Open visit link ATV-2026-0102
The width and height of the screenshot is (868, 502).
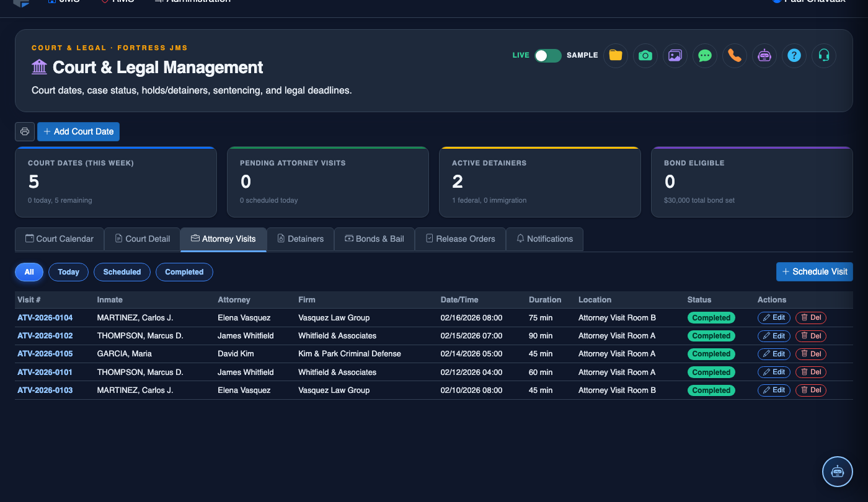coord(45,336)
